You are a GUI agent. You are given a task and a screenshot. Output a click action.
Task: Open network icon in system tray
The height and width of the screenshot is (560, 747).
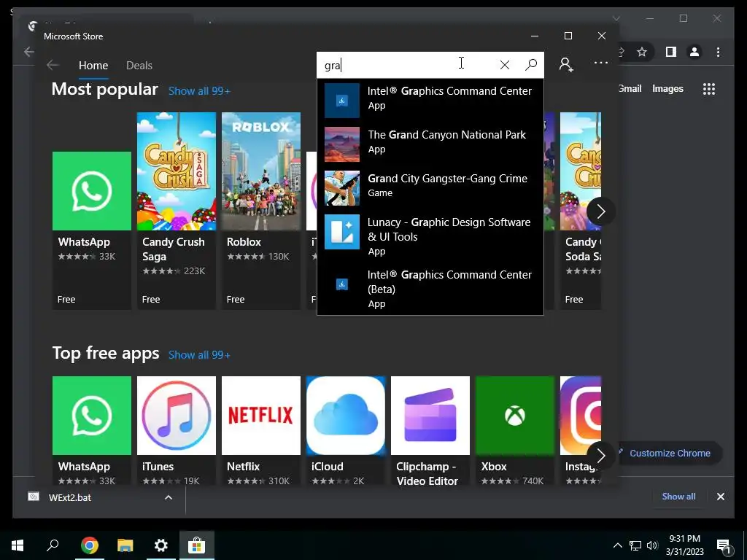635,545
